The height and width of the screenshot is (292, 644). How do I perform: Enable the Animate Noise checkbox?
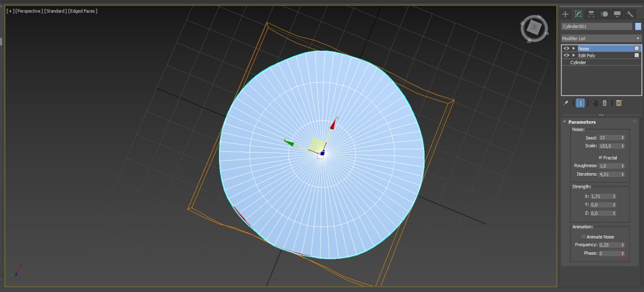click(584, 237)
